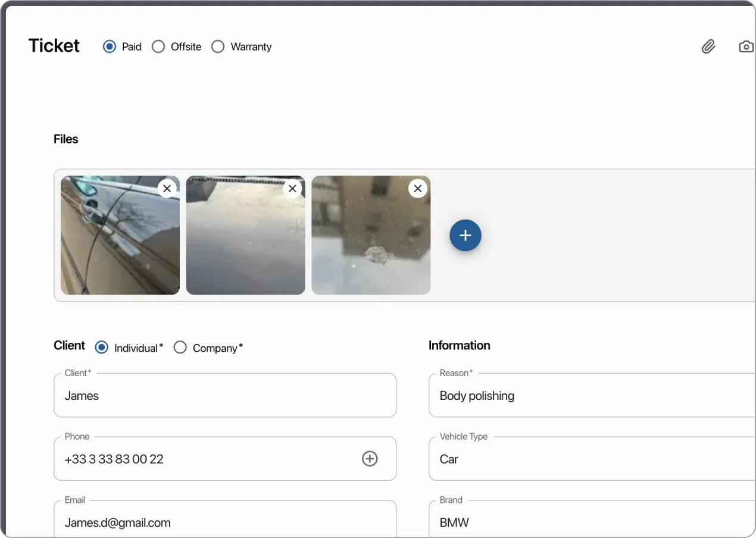Click the plus icon inside the Phone field
The image size is (756, 538).
tap(370, 458)
